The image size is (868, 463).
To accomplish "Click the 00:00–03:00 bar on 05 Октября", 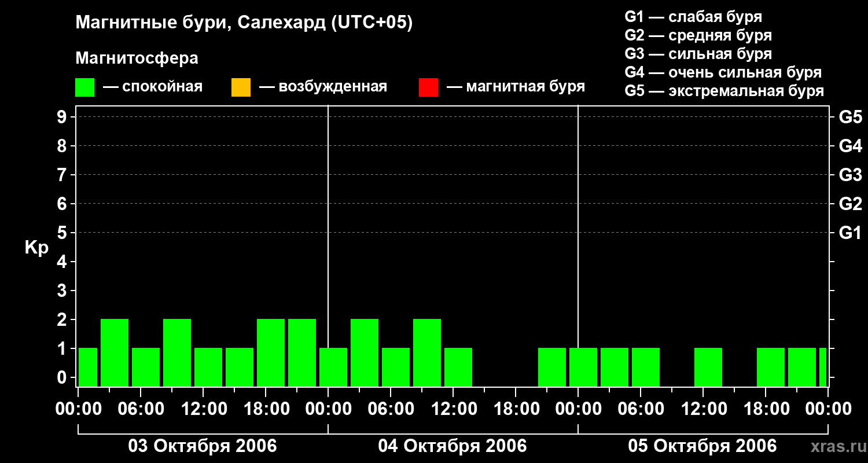I will tap(583, 367).
